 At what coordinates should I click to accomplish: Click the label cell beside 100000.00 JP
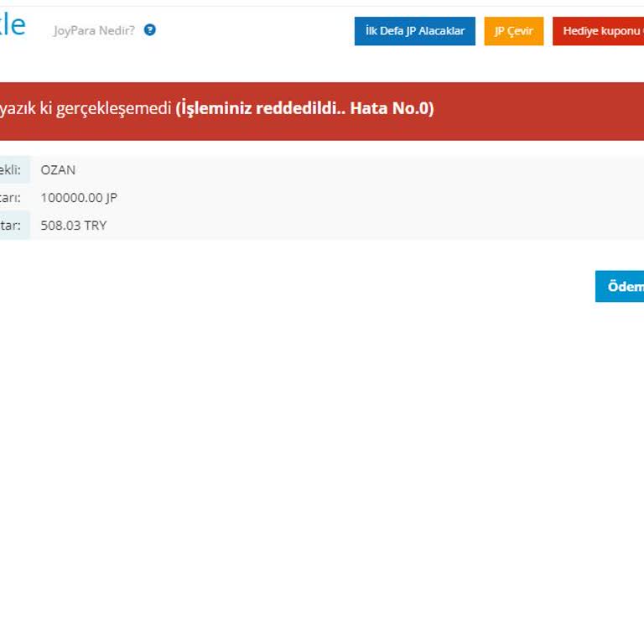13,198
